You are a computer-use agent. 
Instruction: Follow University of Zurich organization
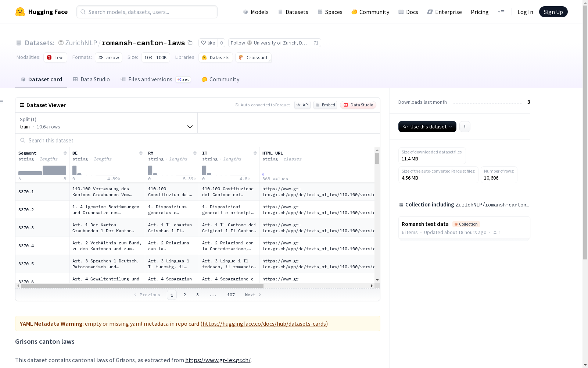(270, 43)
